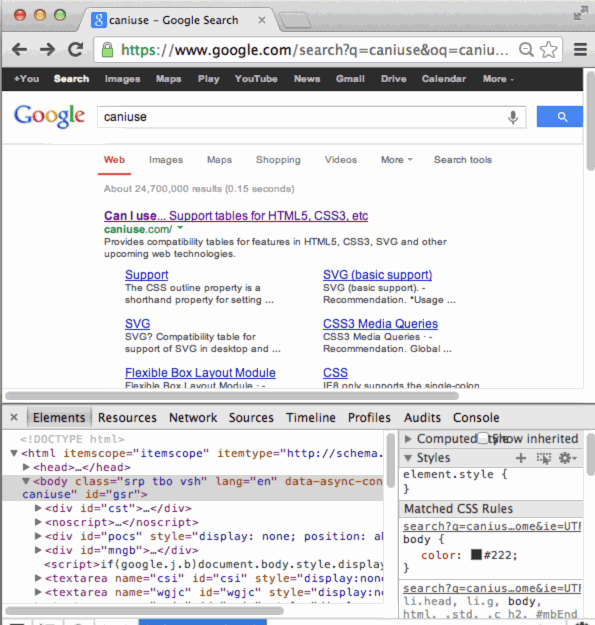
Task: Filter search results by Videos
Action: [341, 160]
